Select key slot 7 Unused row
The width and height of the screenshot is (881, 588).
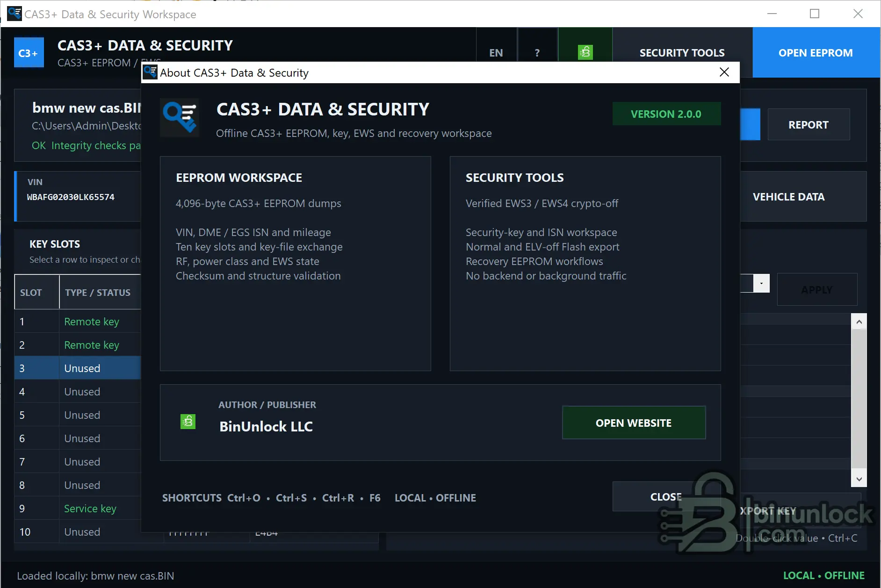pos(78,461)
